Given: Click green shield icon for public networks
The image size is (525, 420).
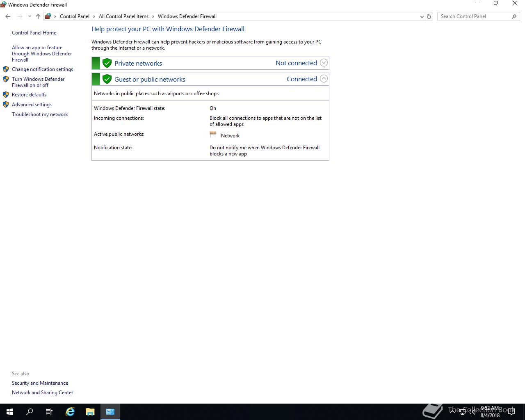Looking at the screenshot, I should pos(107,79).
